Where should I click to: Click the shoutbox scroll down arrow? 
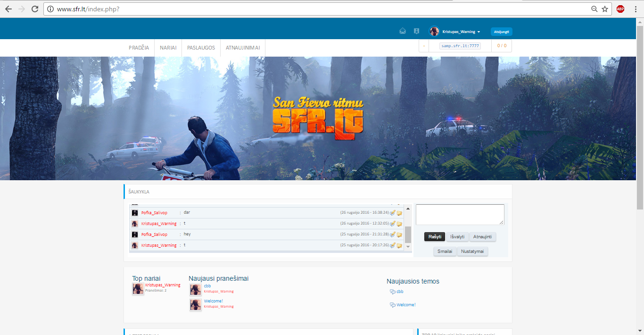(408, 246)
